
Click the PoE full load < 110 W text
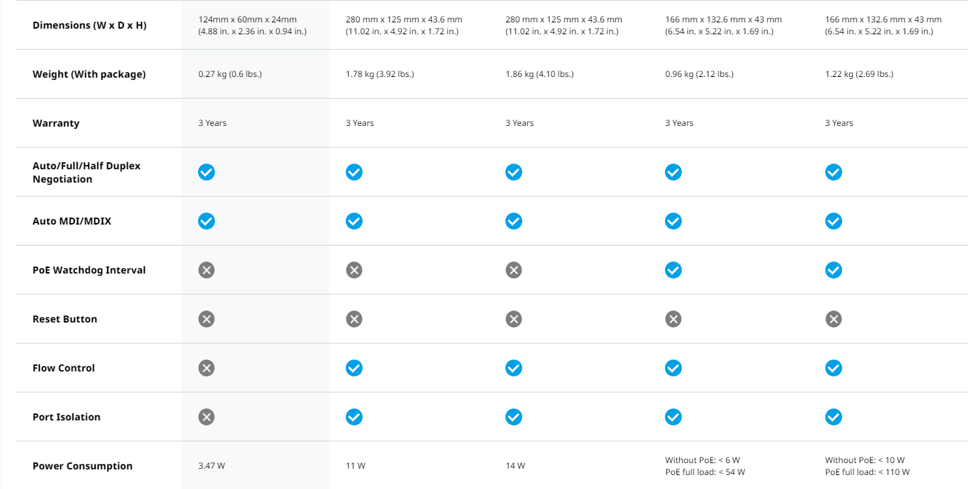tap(867, 472)
